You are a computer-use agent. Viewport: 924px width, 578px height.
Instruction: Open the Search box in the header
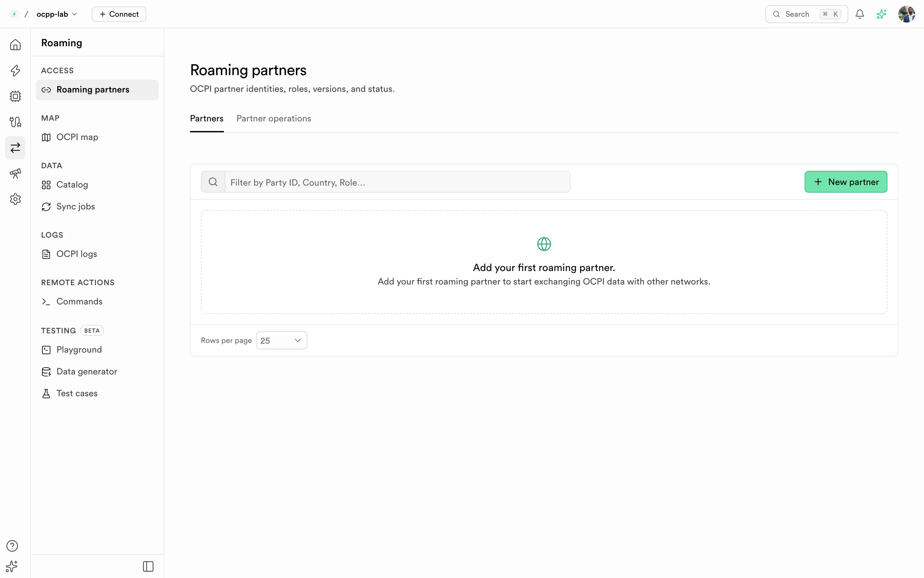tap(806, 14)
